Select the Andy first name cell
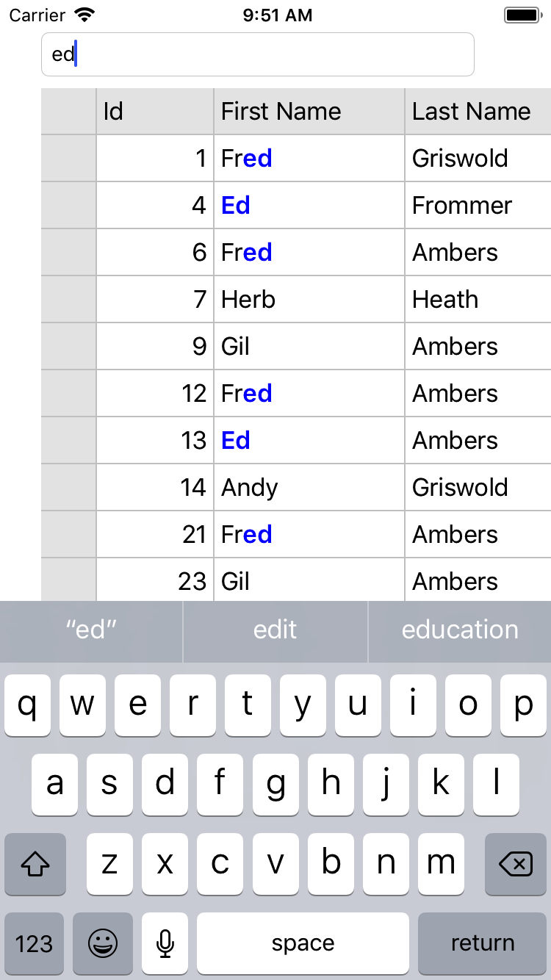551x980 pixels. tap(309, 488)
